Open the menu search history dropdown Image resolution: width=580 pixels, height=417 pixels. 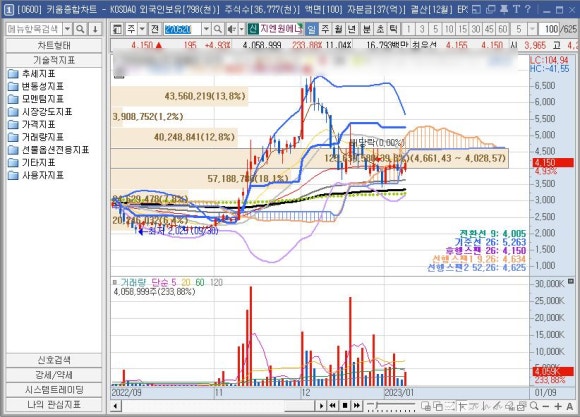[x=67, y=29]
